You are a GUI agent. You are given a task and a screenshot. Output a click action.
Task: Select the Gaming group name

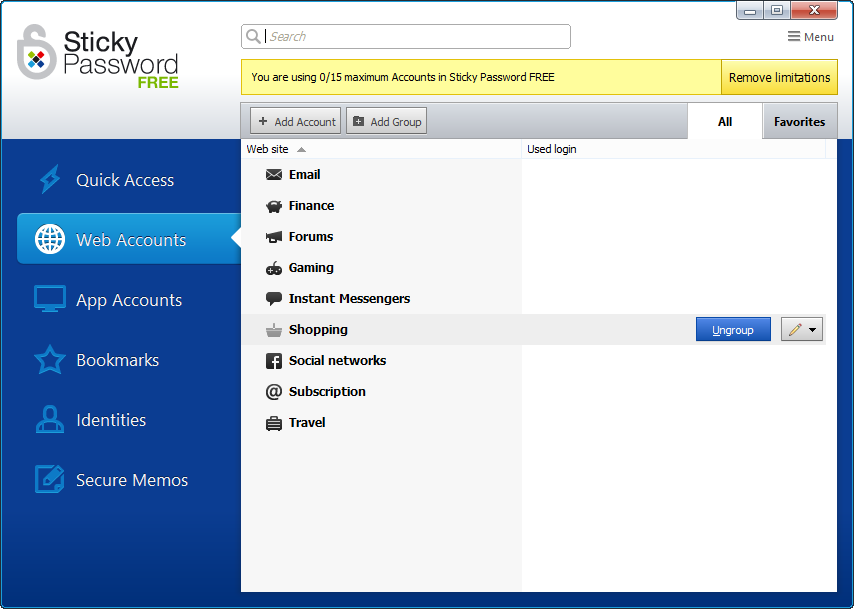pyautogui.click(x=311, y=268)
